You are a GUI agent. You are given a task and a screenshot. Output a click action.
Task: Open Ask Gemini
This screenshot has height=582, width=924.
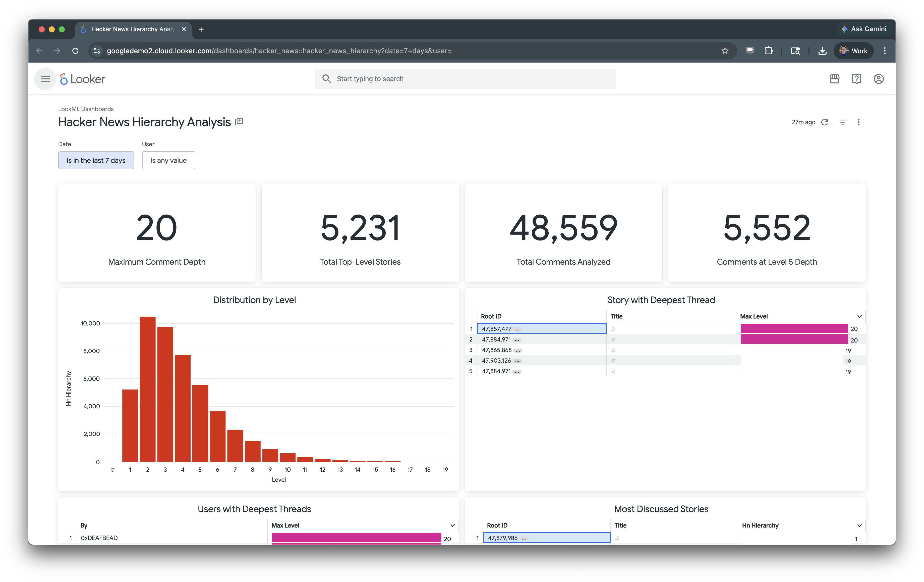pyautogui.click(x=863, y=29)
